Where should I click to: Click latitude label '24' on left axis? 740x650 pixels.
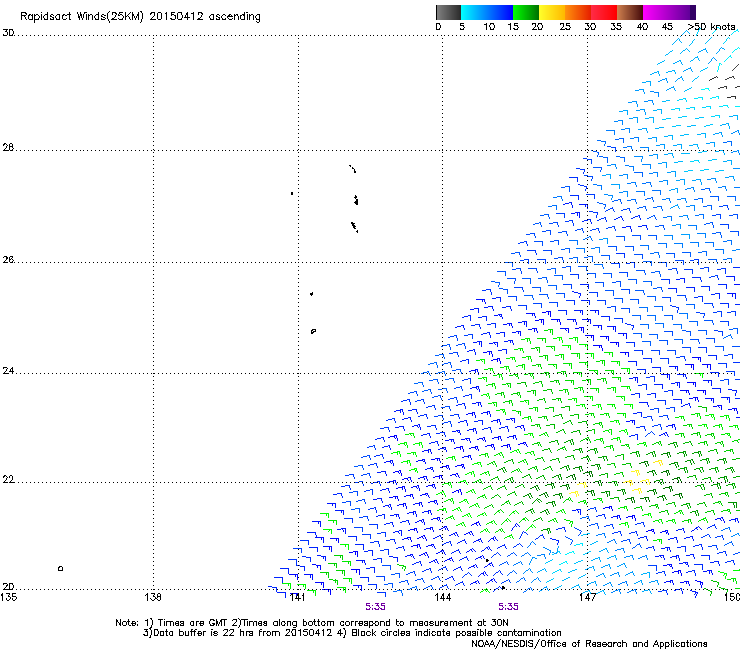8,371
